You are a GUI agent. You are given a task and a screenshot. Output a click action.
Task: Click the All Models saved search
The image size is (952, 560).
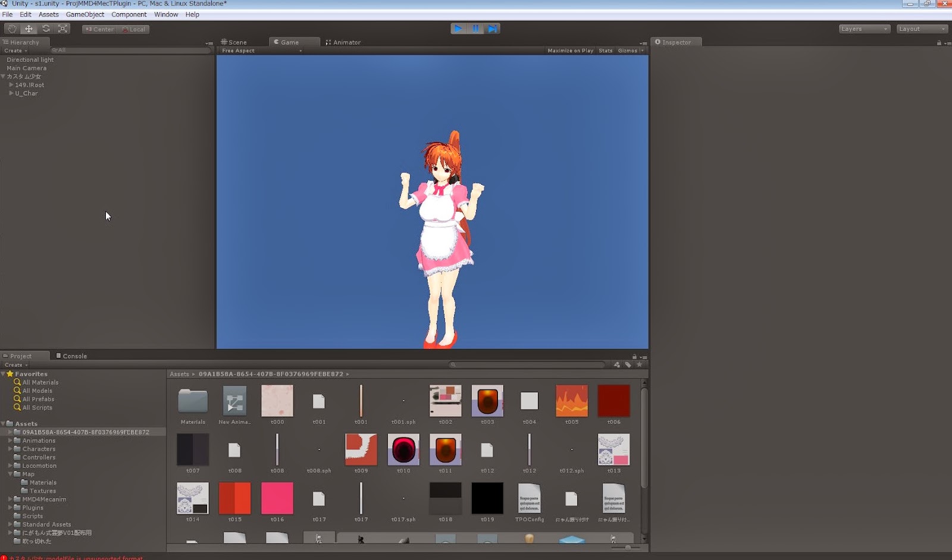click(x=37, y=391)
